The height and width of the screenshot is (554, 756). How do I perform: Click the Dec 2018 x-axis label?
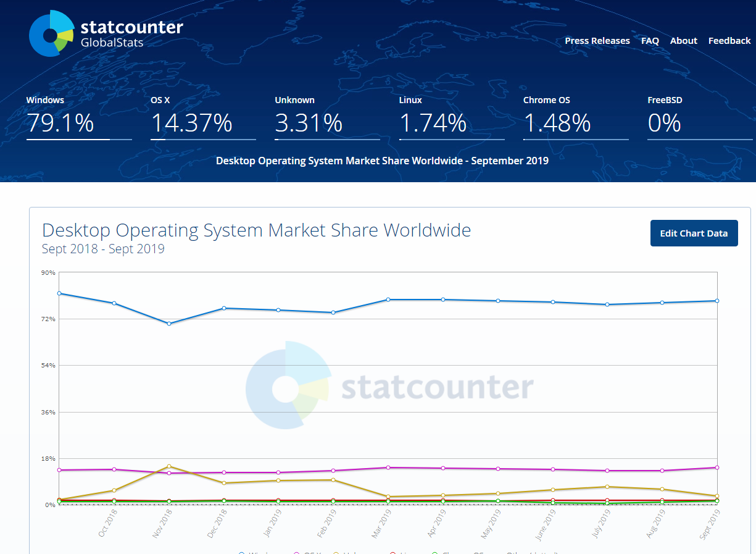click(x=217, y=523)
